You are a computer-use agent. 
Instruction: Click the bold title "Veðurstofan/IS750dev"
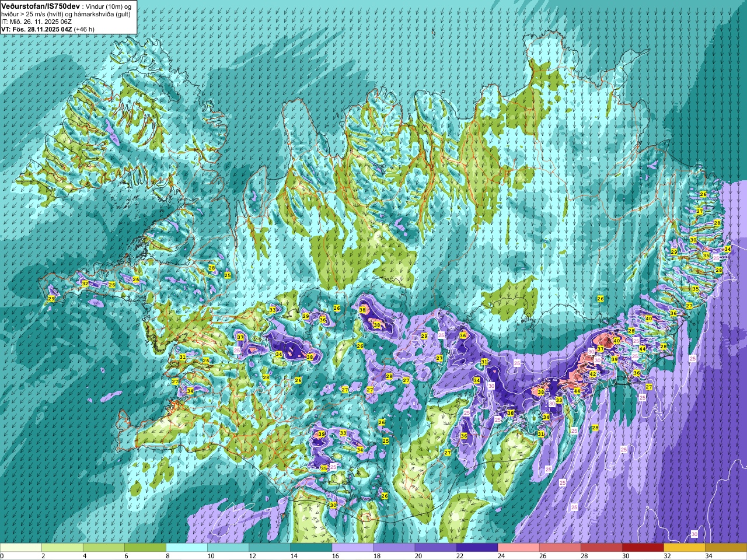pyautogui.click(x=41, y=5)
